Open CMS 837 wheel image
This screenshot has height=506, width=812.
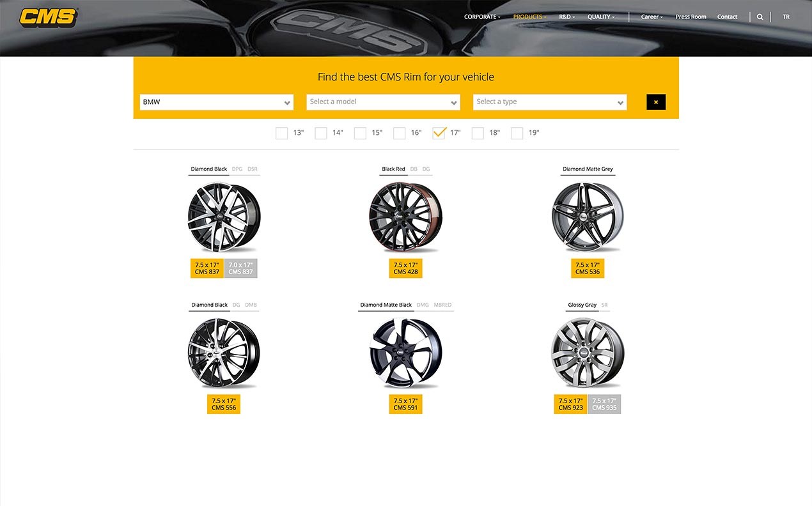point(224,217)
